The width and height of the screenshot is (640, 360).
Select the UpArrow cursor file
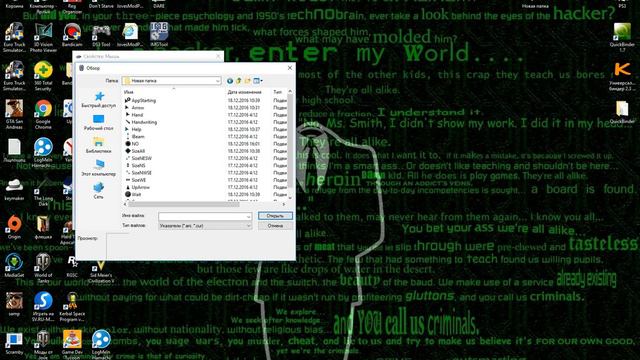click(138, 187)
